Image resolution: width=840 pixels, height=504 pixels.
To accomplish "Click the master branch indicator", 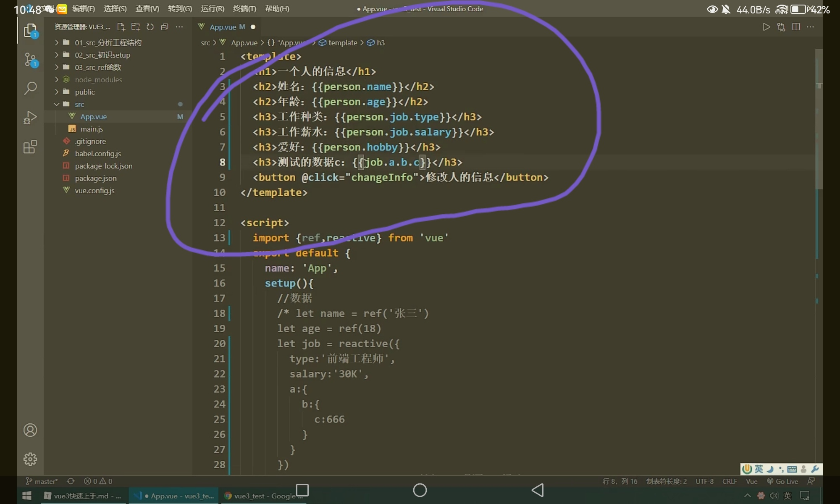I will [x=42, y=481].
